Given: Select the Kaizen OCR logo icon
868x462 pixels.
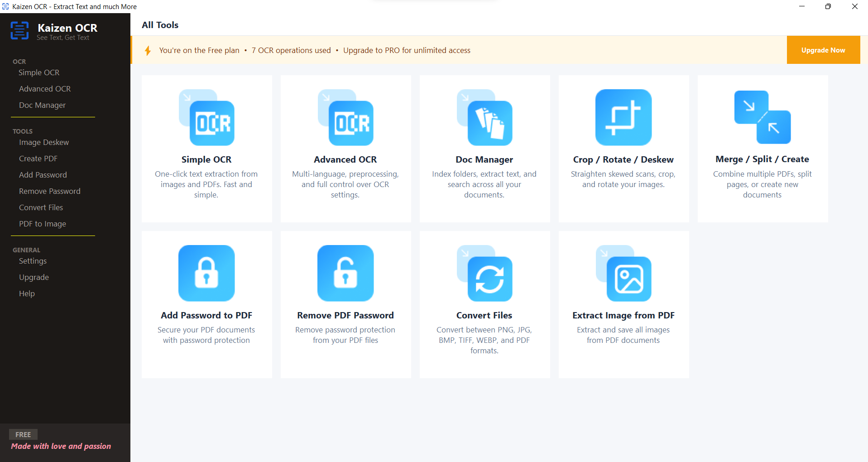Looking at the screenshot, I should click(x=19, y=30).
